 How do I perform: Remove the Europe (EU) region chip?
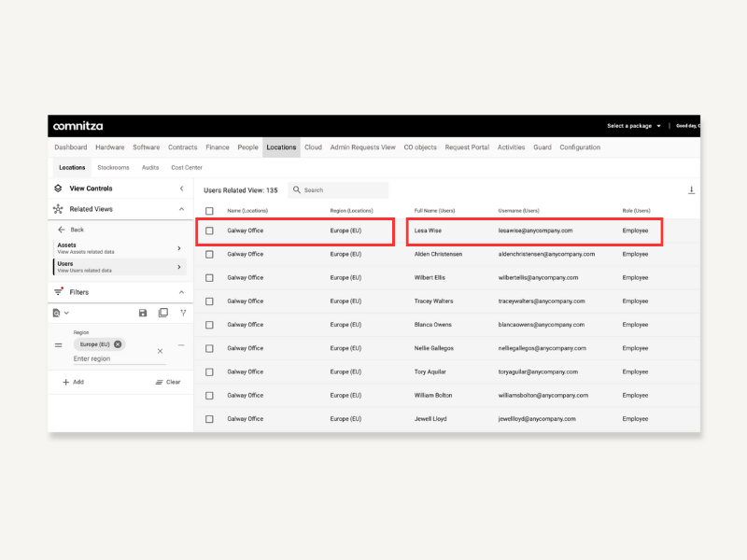point(118,344)
